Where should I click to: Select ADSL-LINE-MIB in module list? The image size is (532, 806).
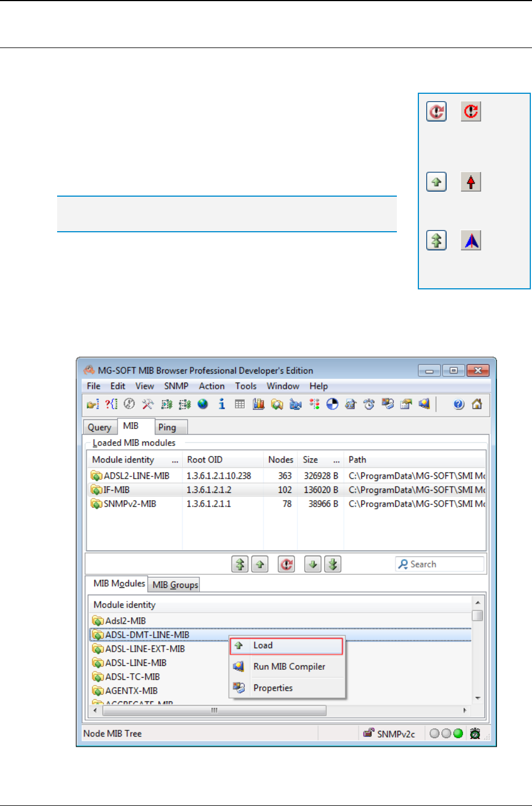(x=136, y=662)
